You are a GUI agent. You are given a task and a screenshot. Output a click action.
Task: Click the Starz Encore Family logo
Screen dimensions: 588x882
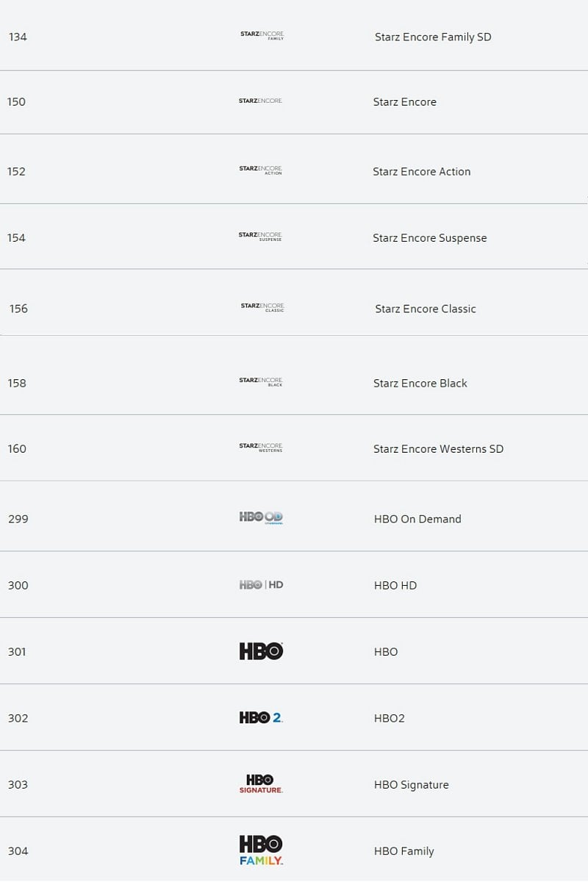(x=262, y=35)
